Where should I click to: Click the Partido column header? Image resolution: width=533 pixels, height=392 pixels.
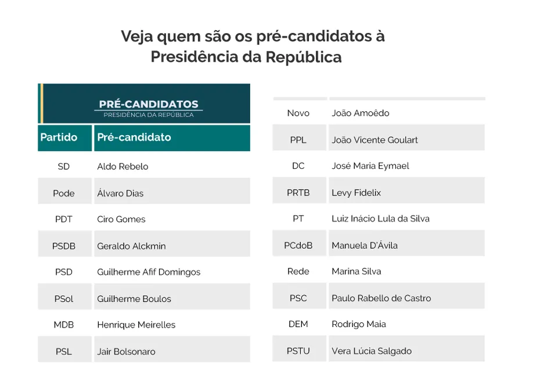(64, 138)
